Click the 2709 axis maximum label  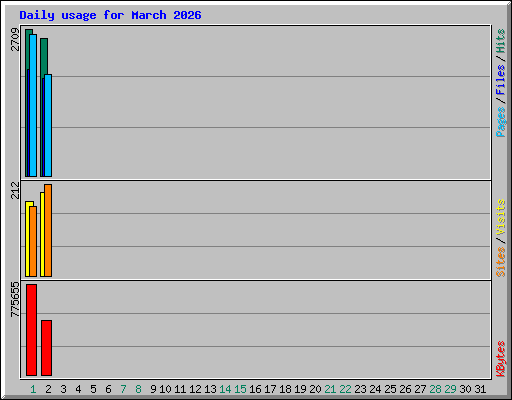click(x=15, y=39)
